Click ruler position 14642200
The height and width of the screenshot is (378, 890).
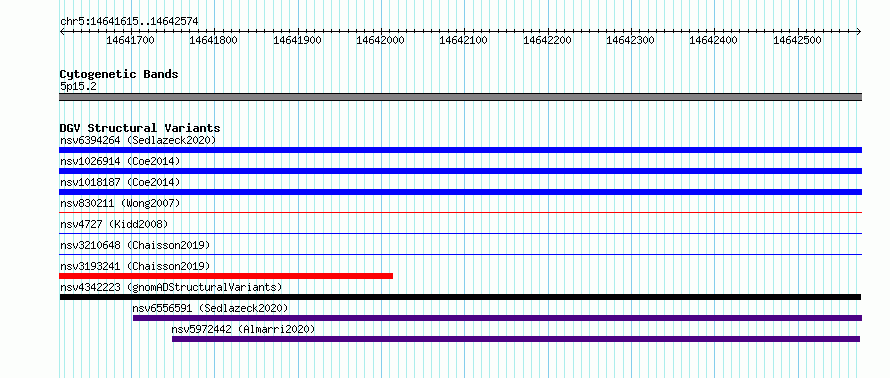tap(547, 40)
